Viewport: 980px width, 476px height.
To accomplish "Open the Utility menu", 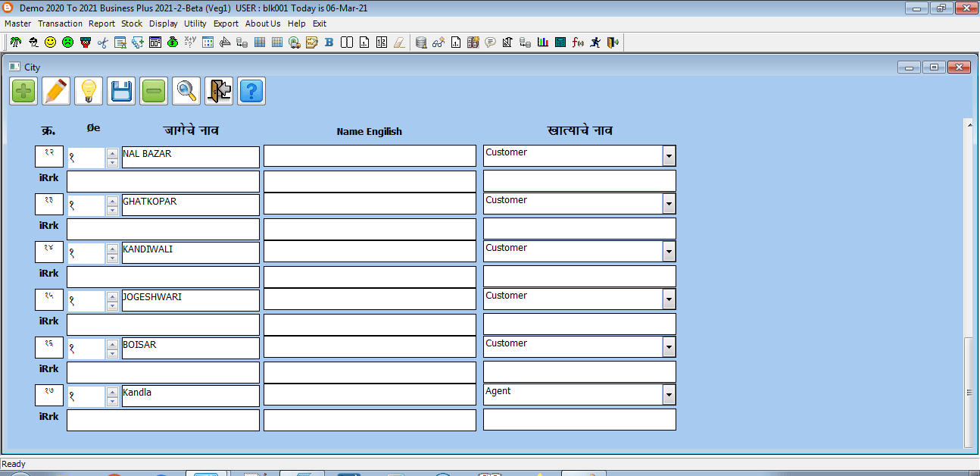I will [195, 23].
